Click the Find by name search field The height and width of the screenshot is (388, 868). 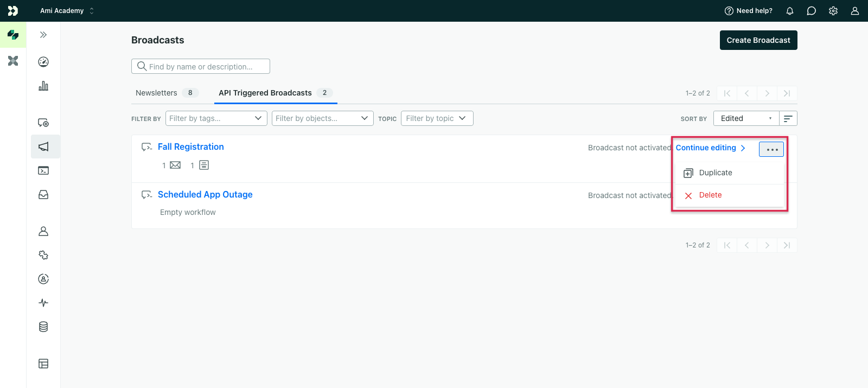pos(201,66)
